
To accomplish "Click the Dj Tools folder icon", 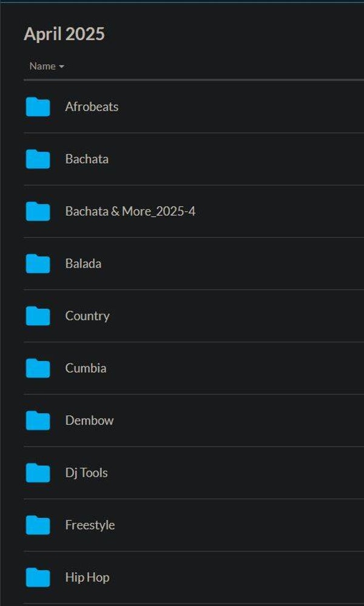I will [38, 473].
